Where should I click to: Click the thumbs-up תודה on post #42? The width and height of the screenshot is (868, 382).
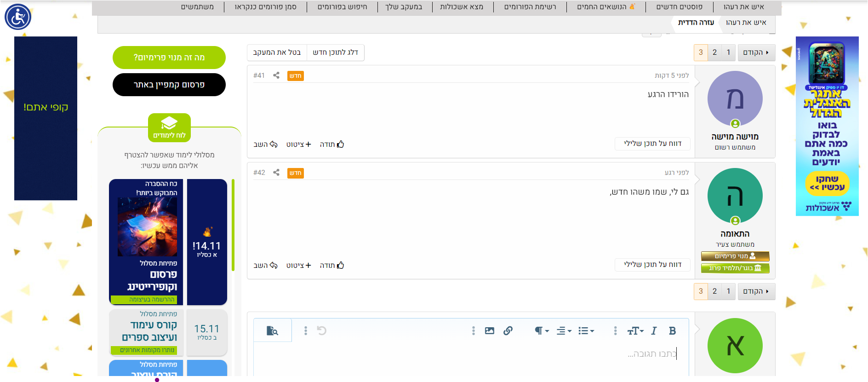coord(332,266)
